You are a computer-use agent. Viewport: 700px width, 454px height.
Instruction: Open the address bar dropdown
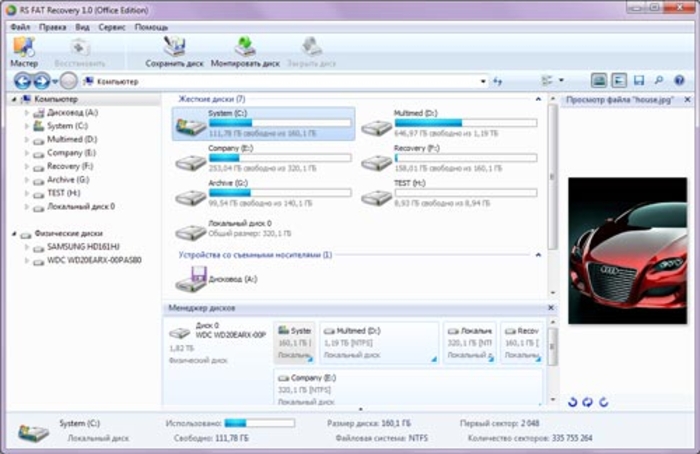point(484,81)
